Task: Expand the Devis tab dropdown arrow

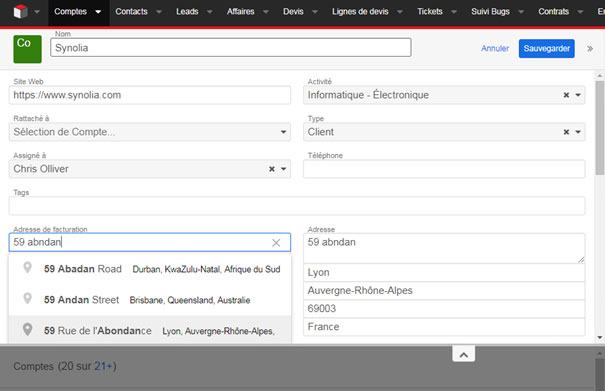Action: [x=315, y=12]
